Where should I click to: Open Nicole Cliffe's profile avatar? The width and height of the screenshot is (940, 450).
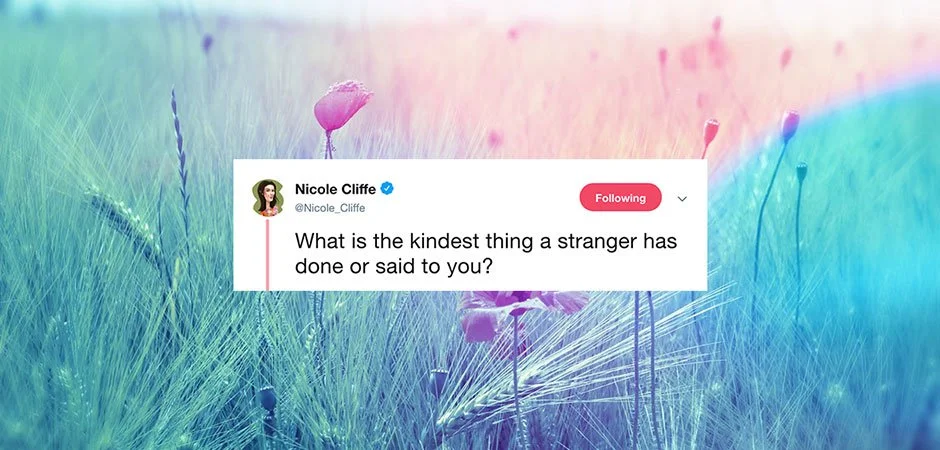267,198
